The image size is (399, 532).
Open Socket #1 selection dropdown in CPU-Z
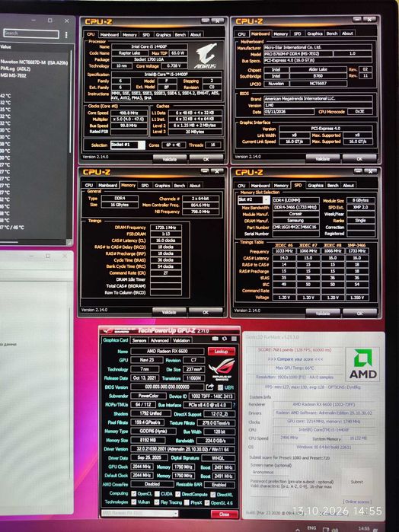(128, 145)
